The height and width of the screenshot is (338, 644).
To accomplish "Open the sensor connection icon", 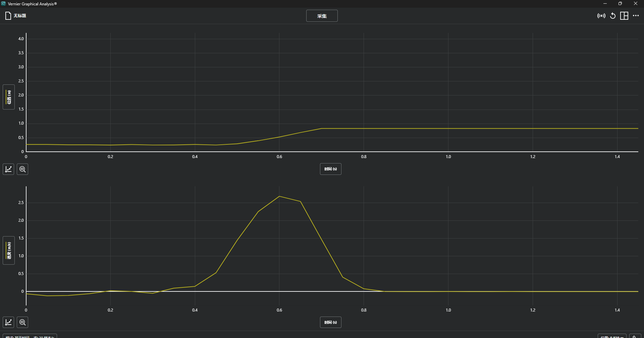I will point(601,16).
